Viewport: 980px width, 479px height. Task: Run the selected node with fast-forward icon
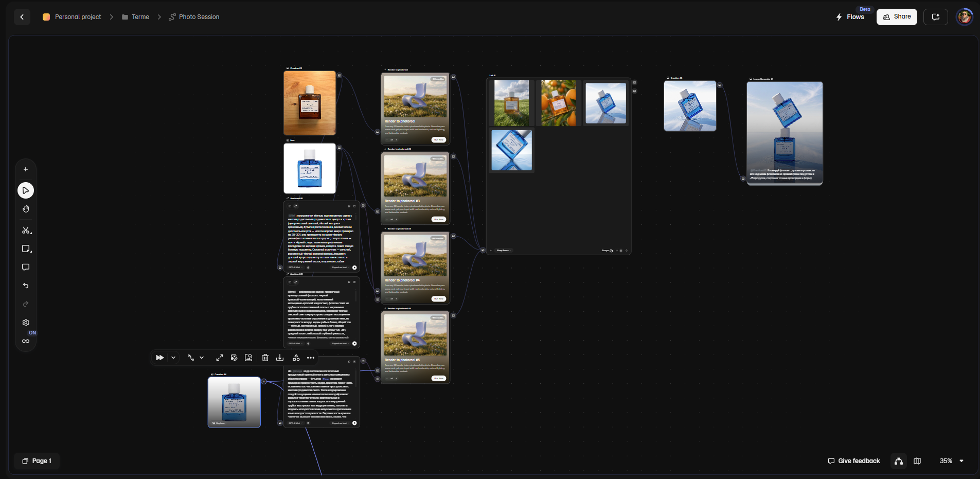(160, 358)
